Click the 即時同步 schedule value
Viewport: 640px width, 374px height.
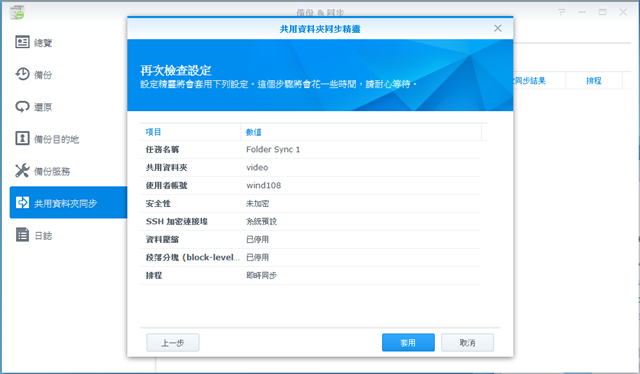pos(261,275)
